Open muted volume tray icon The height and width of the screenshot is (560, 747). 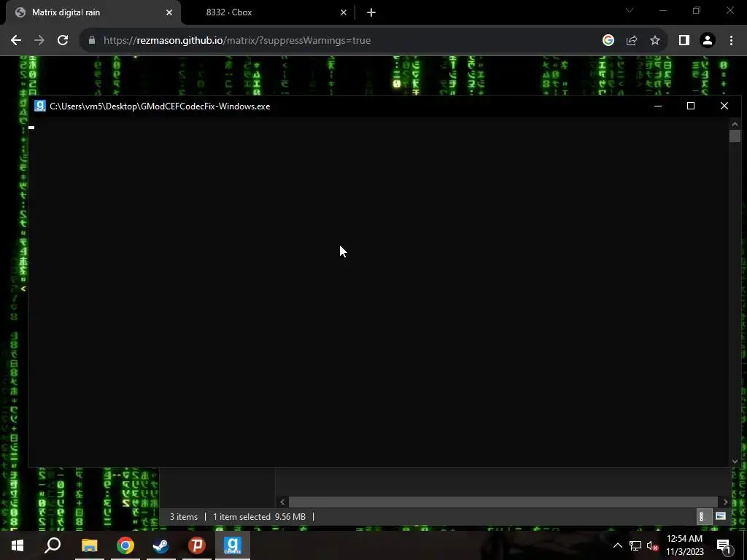tap(652, 545)
